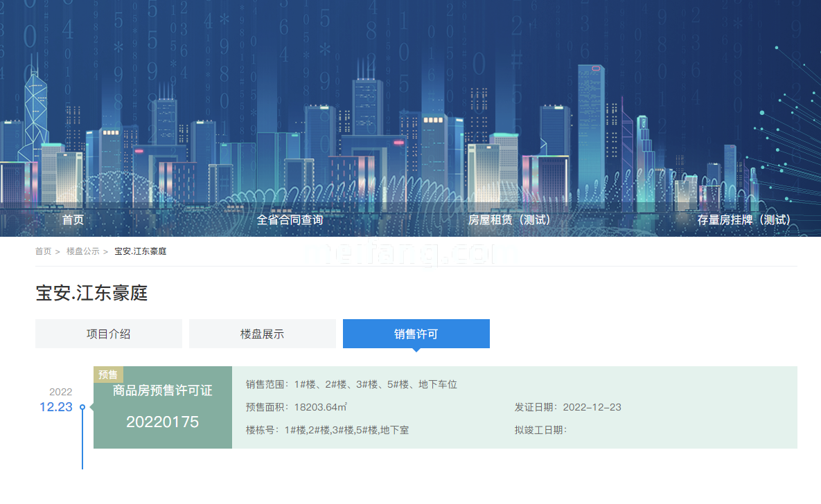
Task: Click the 楼栋号 building list line
Action: point(327,430)
